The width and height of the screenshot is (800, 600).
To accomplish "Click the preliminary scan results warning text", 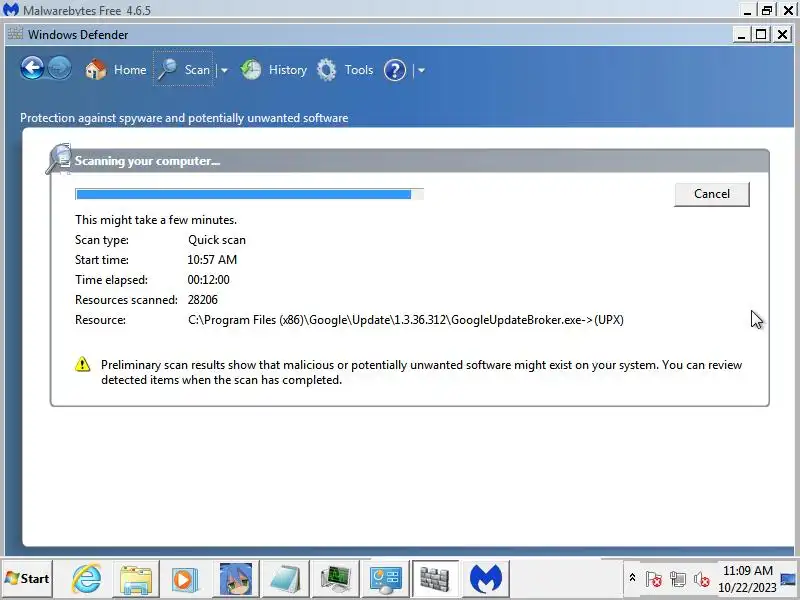I will click(x=421, y=372).
